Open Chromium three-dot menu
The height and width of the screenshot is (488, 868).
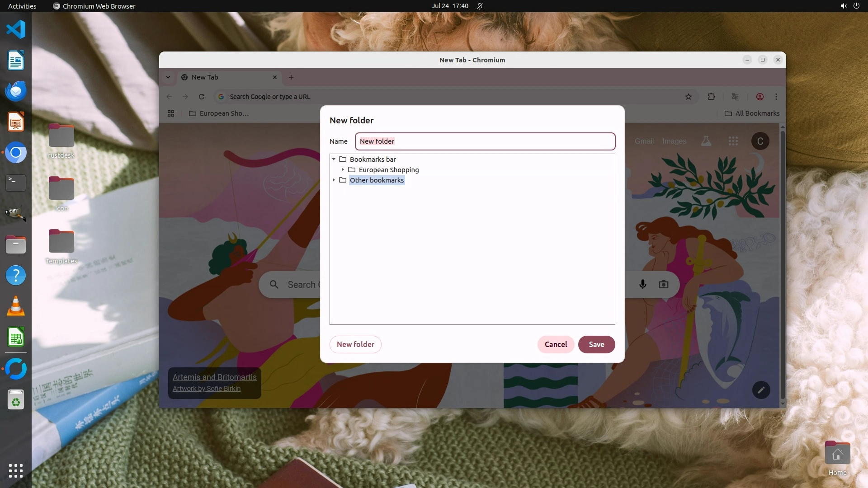click(776, 97)
